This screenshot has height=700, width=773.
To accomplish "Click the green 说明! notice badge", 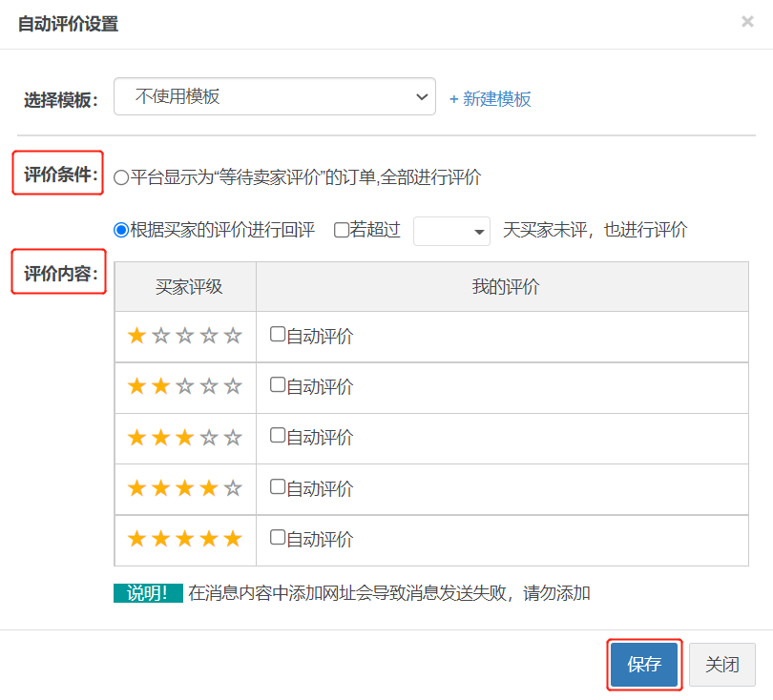I will click(x=148, y=593).
